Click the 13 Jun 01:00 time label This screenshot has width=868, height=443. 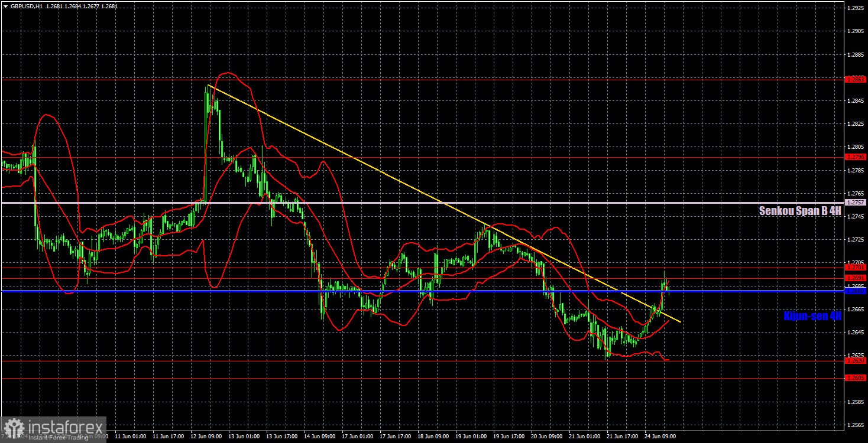243,437
